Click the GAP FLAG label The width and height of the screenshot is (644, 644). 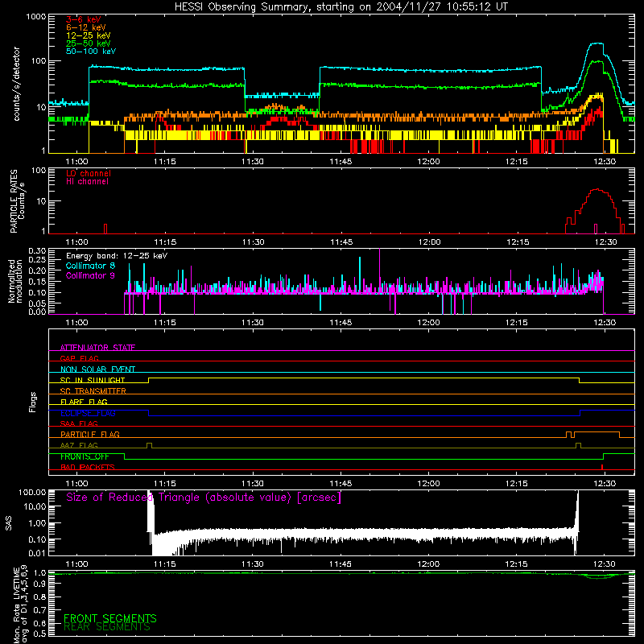coord(79,358)
